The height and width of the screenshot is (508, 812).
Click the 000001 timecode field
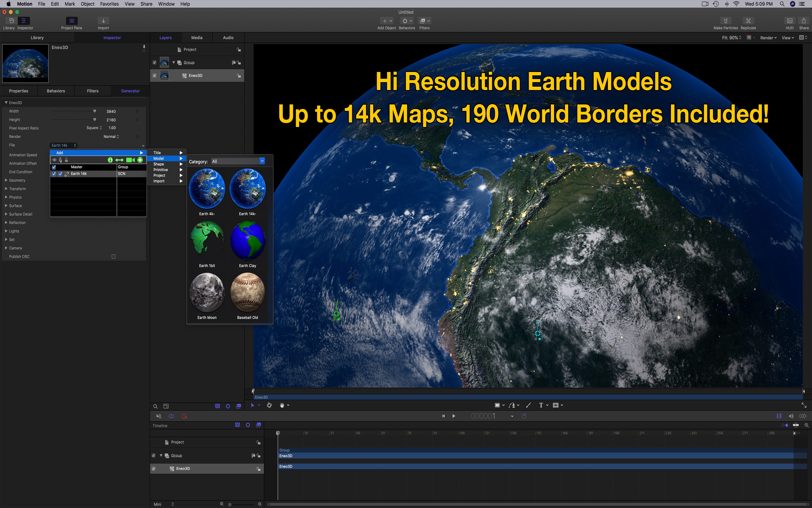(x=483, y=416)
